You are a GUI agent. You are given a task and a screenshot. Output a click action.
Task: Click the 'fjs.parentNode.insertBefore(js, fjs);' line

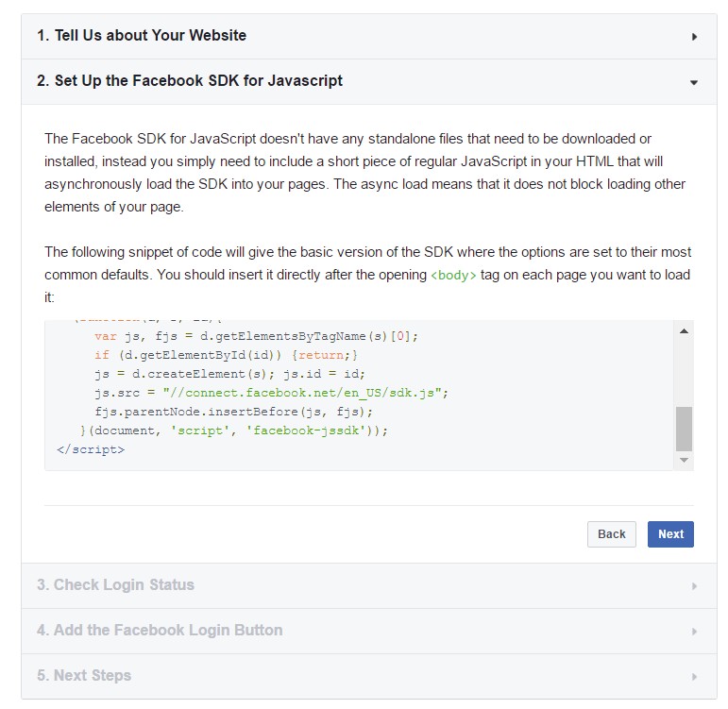233,412
